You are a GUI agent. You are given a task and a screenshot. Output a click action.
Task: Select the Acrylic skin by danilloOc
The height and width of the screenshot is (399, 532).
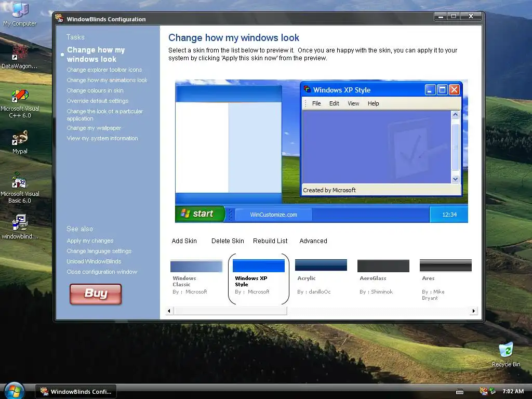point(321,277)
